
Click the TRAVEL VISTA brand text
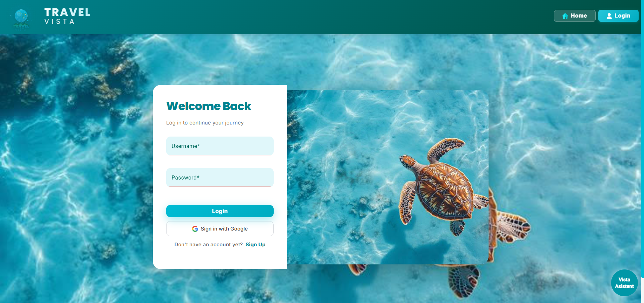[x=67, y=16]
